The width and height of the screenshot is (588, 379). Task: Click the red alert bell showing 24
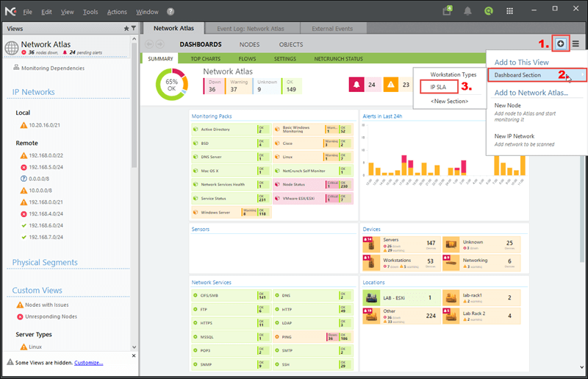click(356, 85)
